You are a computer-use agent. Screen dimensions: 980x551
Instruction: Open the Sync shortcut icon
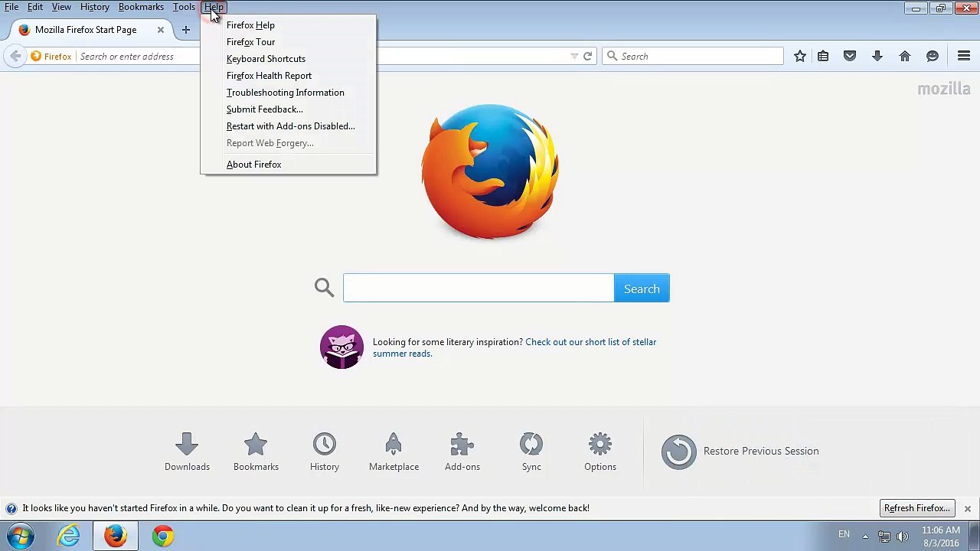tap(531, 452)
